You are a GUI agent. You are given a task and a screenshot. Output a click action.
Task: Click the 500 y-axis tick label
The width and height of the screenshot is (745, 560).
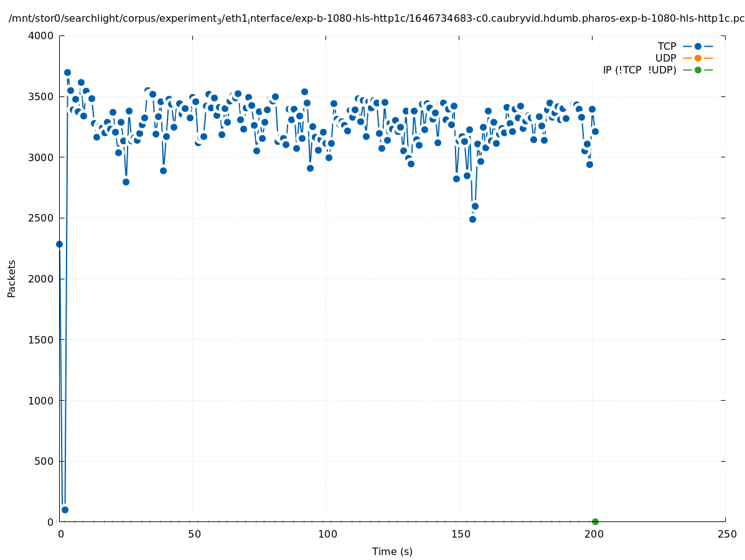pos(44,461)
